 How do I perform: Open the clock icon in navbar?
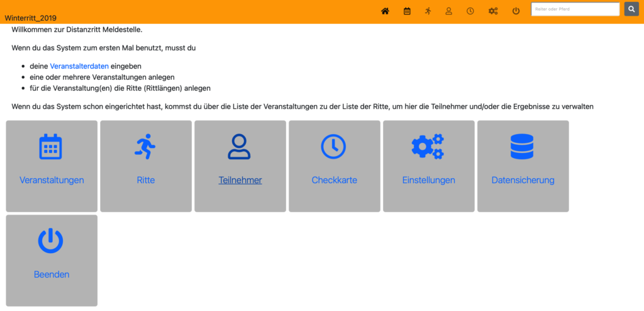pyautogui.click(x=470, y=11)
